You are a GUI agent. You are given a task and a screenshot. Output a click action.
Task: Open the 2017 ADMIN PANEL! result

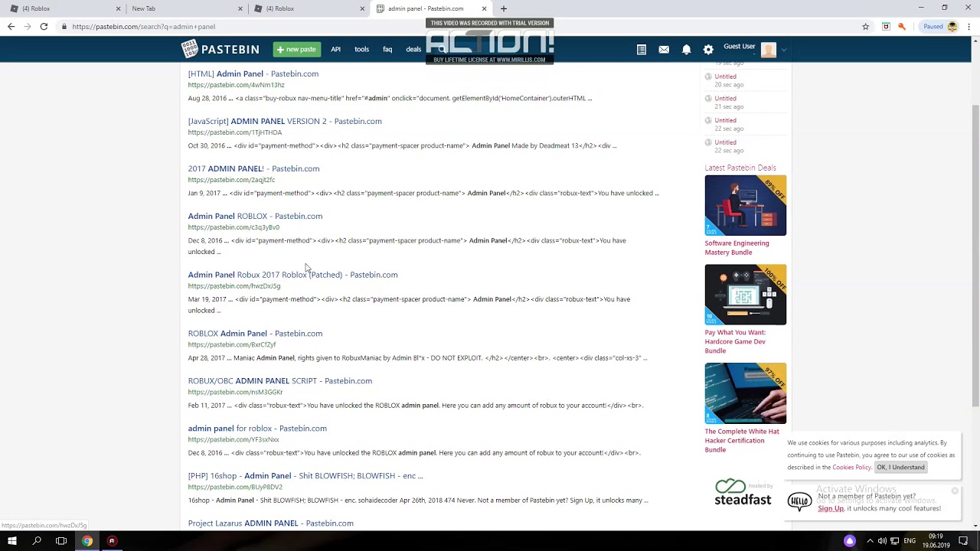[253, 168]
